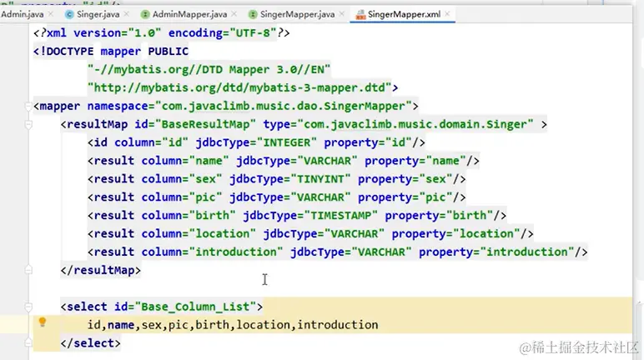Close the Singer.java tab
The image size is (644, 360).
click(x=127, y=14)
